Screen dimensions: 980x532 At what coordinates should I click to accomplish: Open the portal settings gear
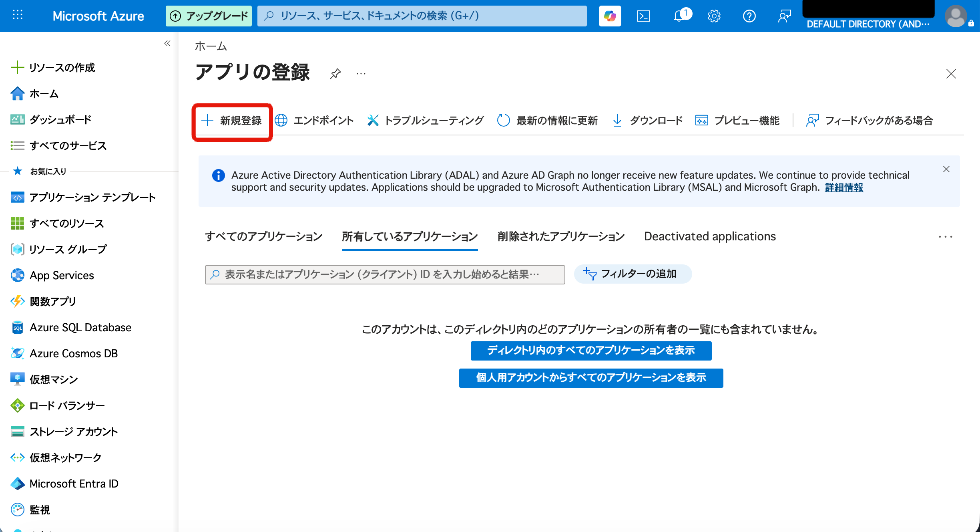click(x=714, y=16)
